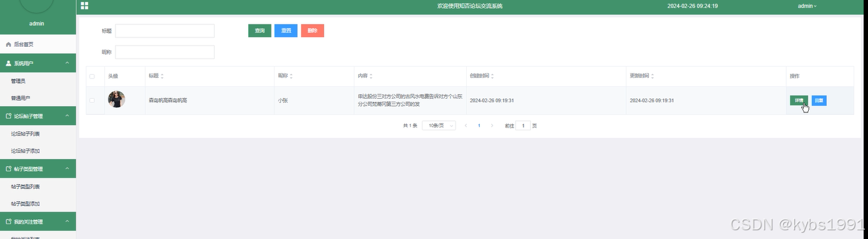Collapse the 论坛帖子管理 menu chevron
The image size is (868, 239).
click(67, 116)
